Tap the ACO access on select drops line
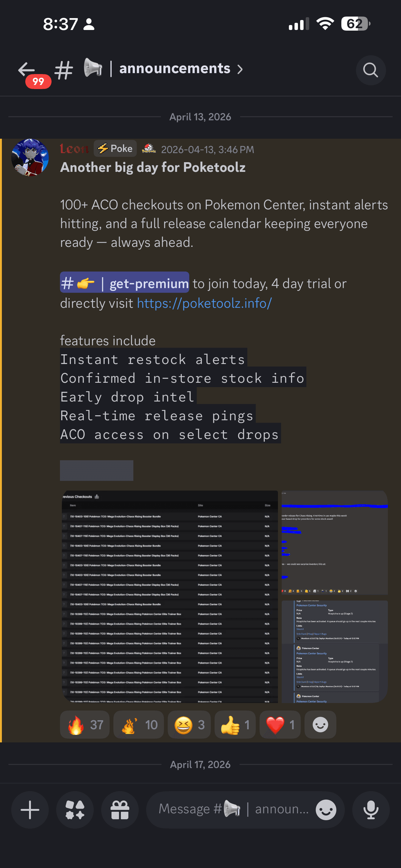The width and height of the screenshot is (401, 868). tap(170, 434)
